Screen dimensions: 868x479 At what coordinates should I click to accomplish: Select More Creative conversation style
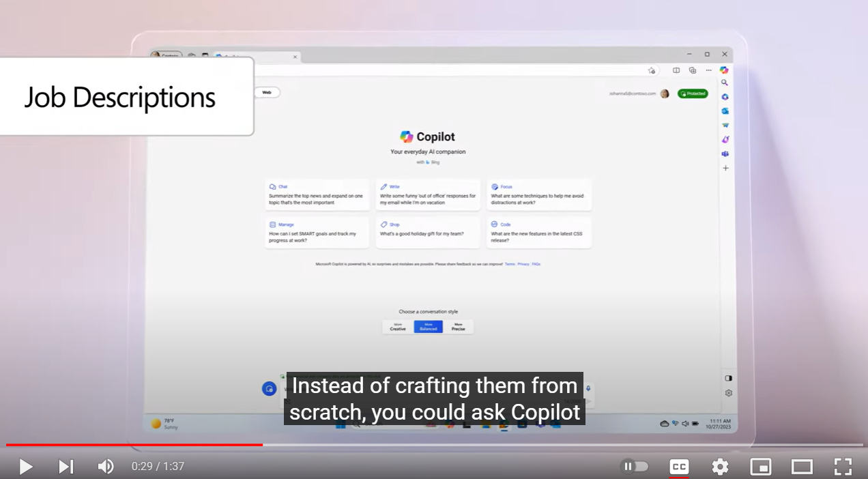pyautogui.click(x=398, y=327)
